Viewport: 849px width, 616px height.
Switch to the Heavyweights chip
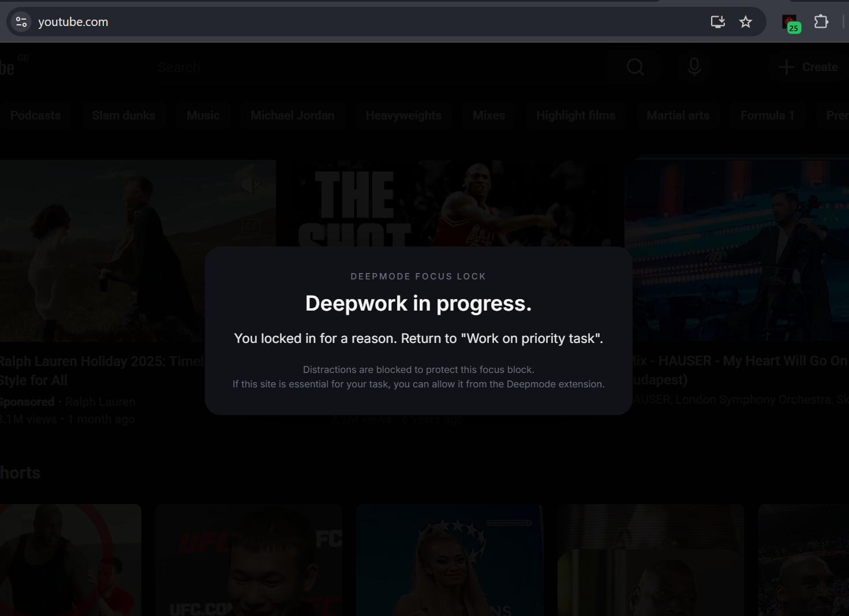pos(403,115)
